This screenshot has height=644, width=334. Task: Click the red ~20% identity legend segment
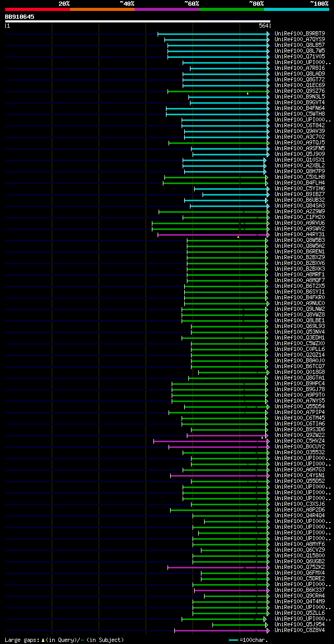tap(37, 9)
